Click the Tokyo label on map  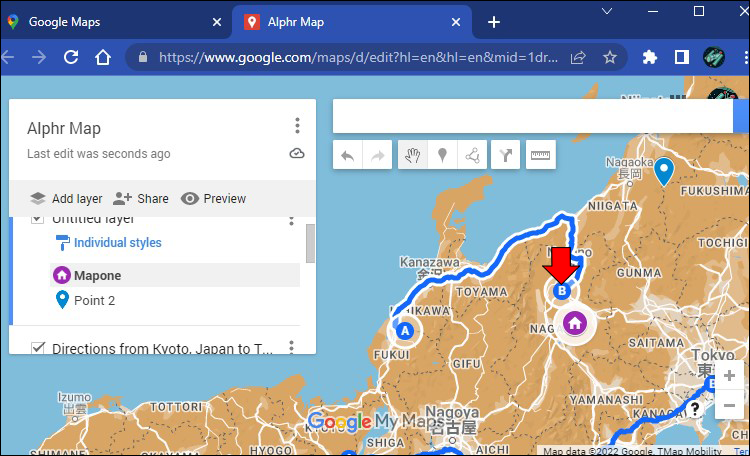tap(713, 355)
